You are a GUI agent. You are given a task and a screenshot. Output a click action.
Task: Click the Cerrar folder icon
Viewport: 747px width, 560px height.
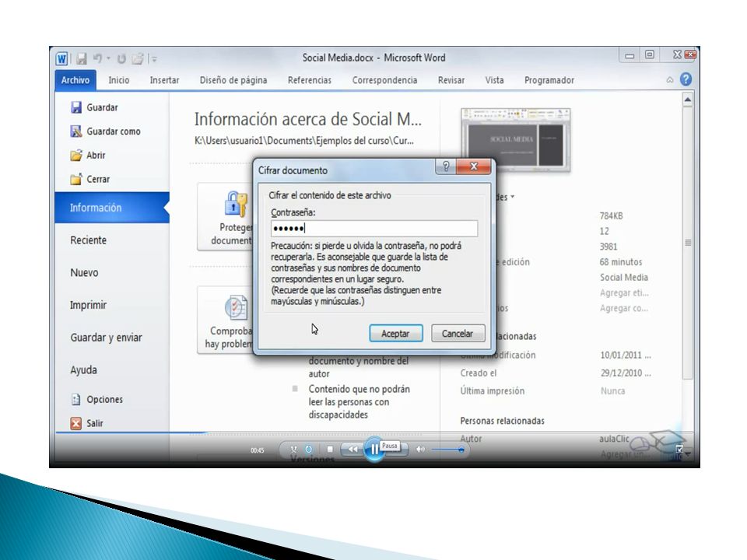point(76,179)
